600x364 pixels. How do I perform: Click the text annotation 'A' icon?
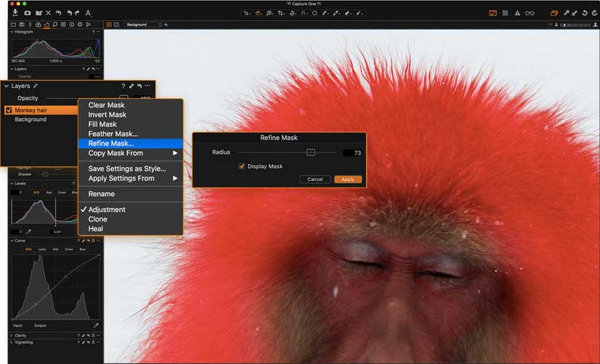pyautogui.click(x=88, y=13)
